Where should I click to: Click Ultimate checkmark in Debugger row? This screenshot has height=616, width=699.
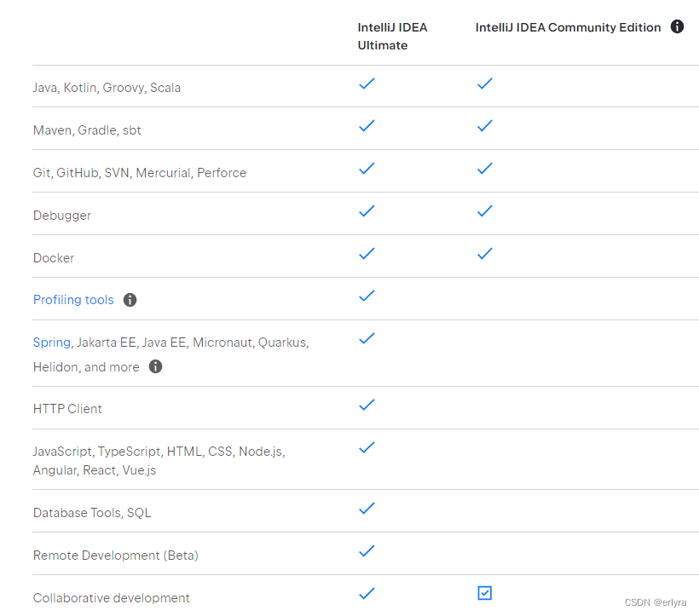[x=367, y=210]
